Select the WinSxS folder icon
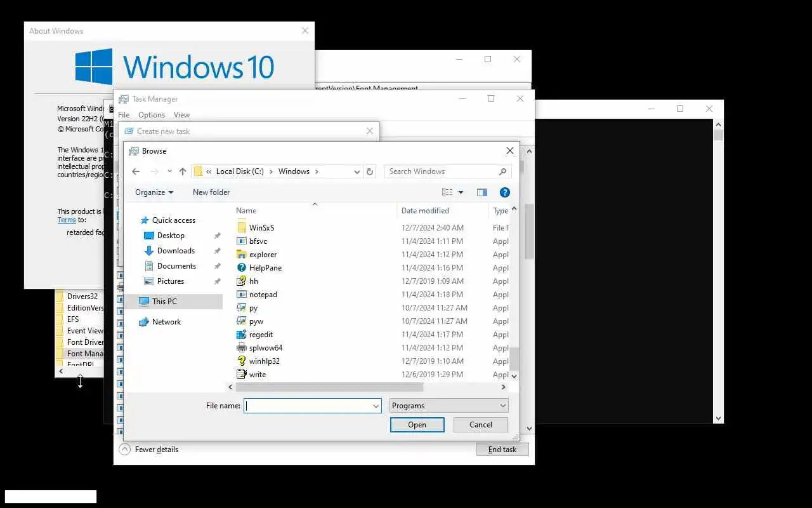 (x=241, y=227)
